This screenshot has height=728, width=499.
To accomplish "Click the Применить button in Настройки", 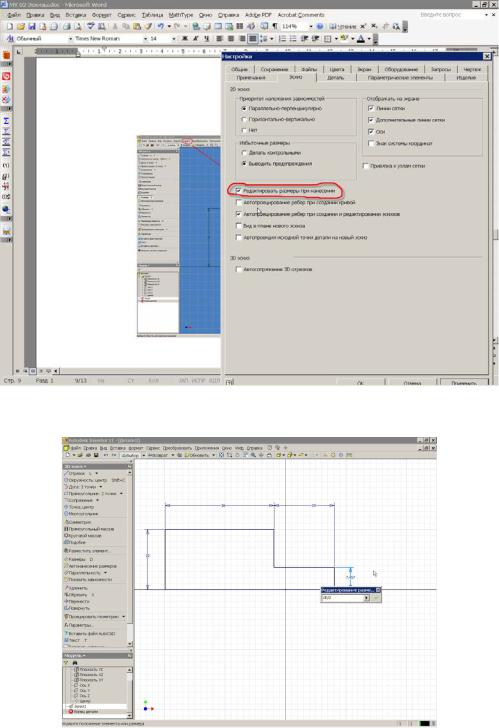I will [463, 383].
